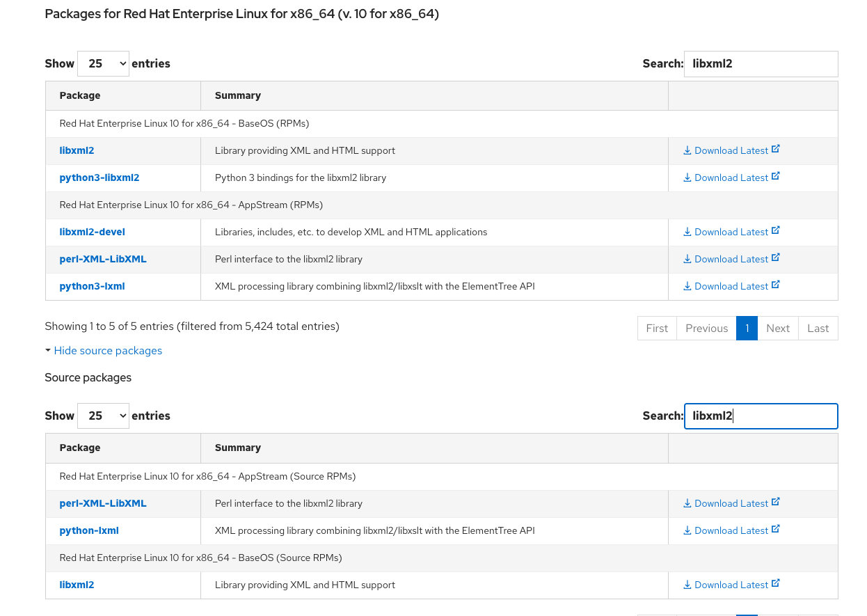The height and width of the screenshot is (616, 867).
Task: Open the python-lxml source package link
Action: click(x=89, y=530)
